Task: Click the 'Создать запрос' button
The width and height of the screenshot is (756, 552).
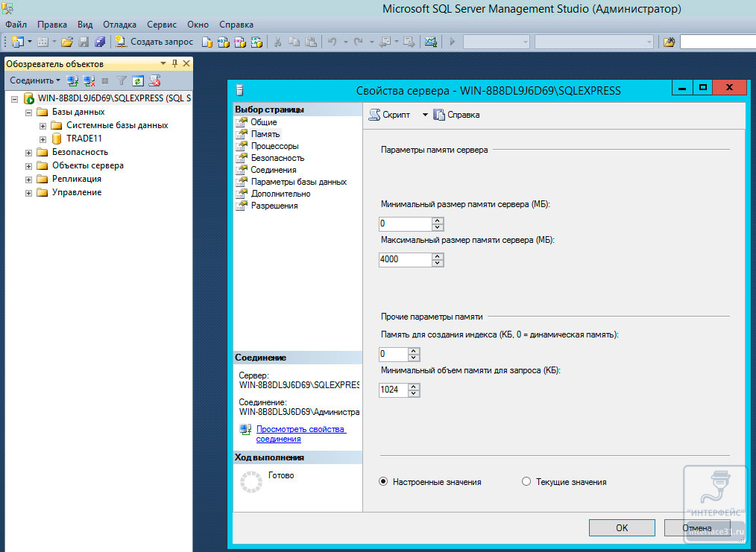Action: click(x=154, y=42)
